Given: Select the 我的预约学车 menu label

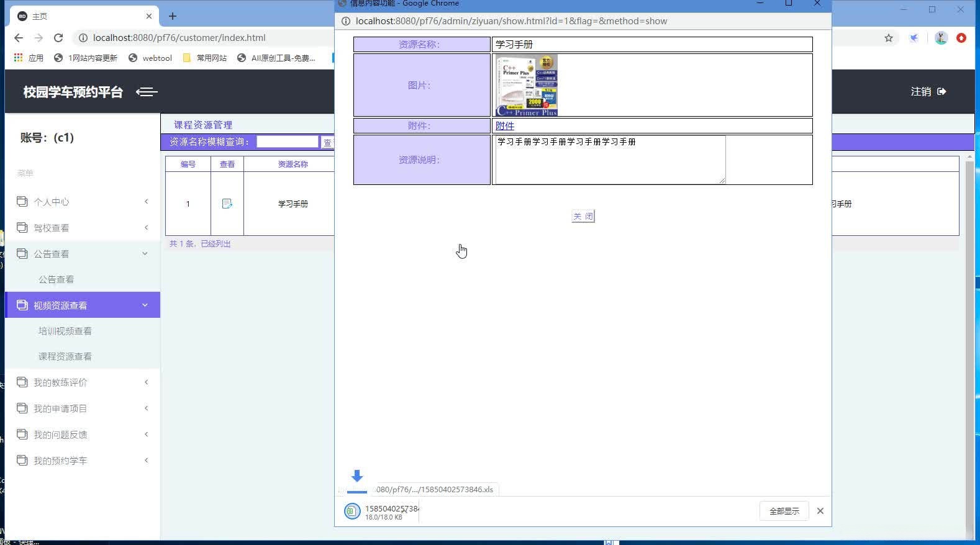Looking at the screenshot, I should click(60, 461).
